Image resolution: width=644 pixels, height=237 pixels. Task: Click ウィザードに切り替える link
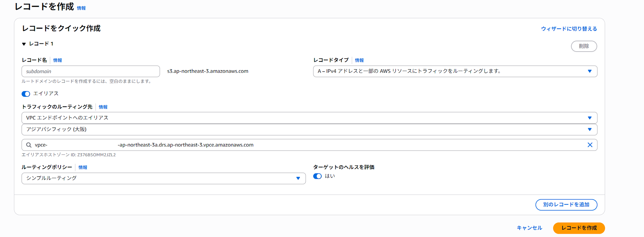[x=569, y=29]
